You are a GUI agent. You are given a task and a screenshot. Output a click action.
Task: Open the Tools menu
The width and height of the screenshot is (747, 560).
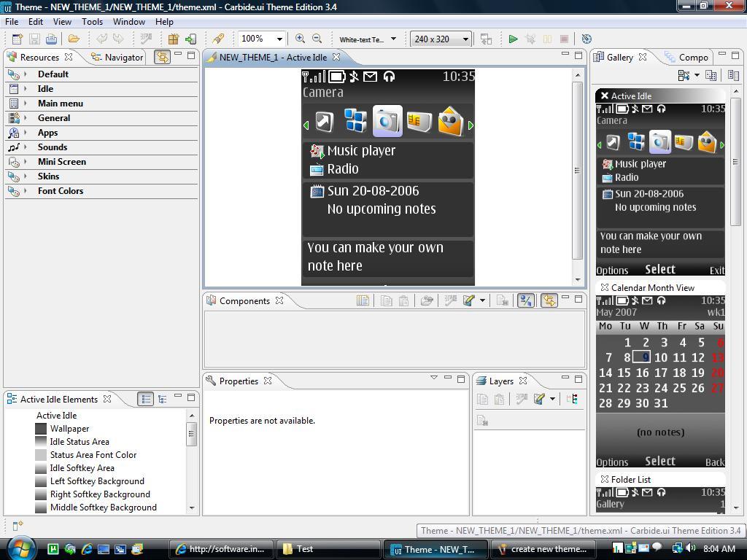pyautogui.click(x=92, y=22)
